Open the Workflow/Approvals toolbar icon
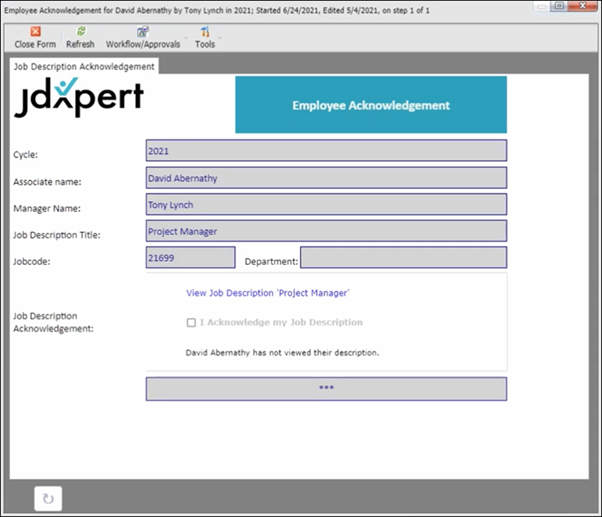The width and height of the screenshot is (602, 517). point(143,31)
